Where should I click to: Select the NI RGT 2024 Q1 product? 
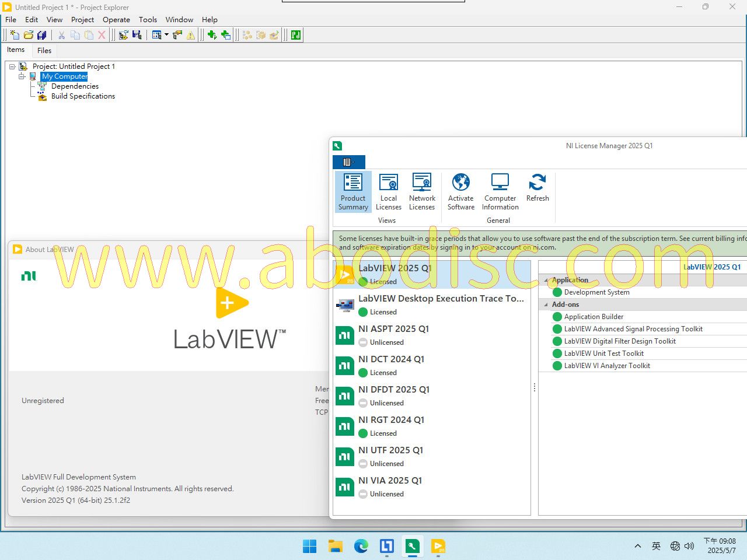pyautogui.click(x=431, y=426)
